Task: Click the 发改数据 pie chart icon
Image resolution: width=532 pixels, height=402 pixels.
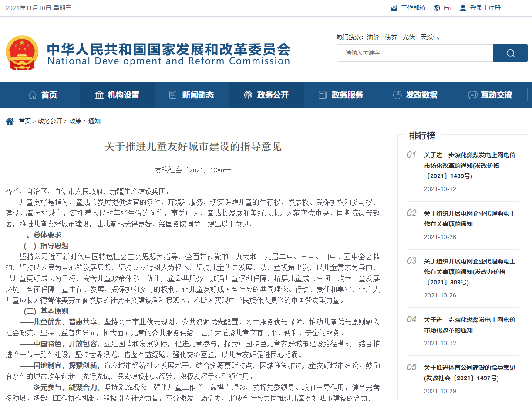Action: [397, 95]
